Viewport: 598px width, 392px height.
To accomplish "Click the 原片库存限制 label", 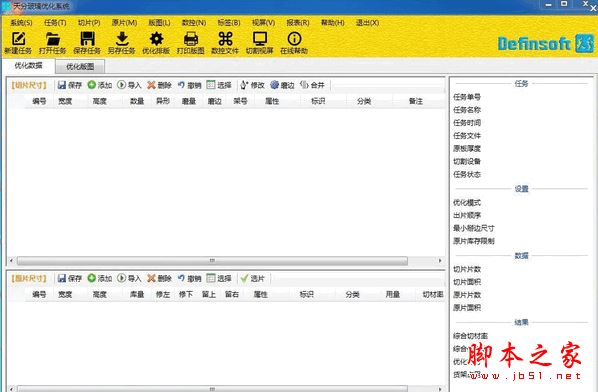I will 474,241.
